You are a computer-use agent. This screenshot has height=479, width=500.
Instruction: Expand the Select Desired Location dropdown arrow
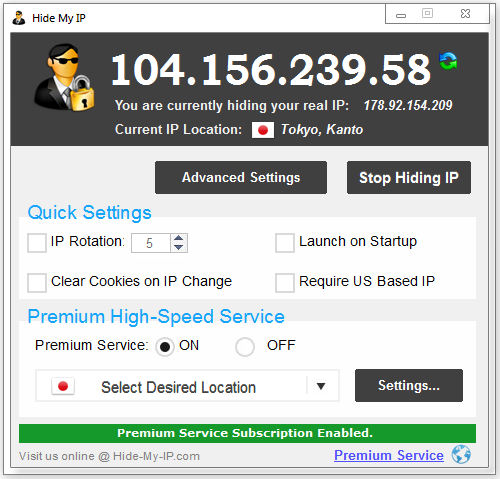coord(321,386)
